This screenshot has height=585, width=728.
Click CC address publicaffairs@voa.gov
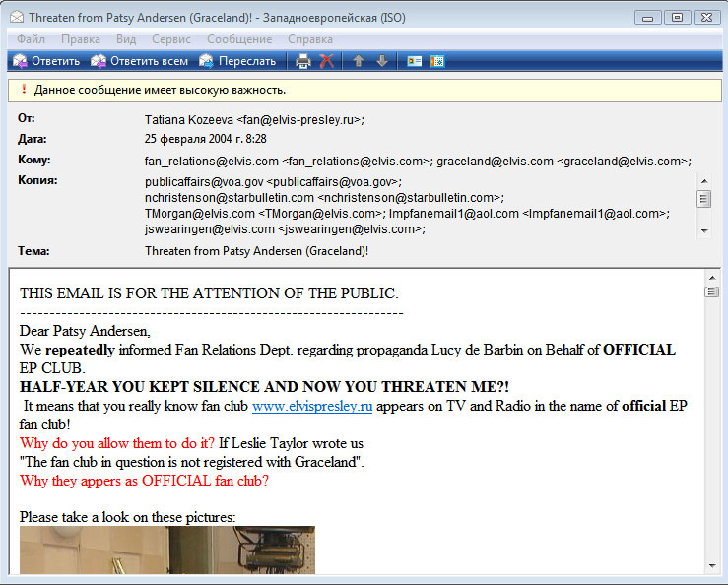point(274,181)
